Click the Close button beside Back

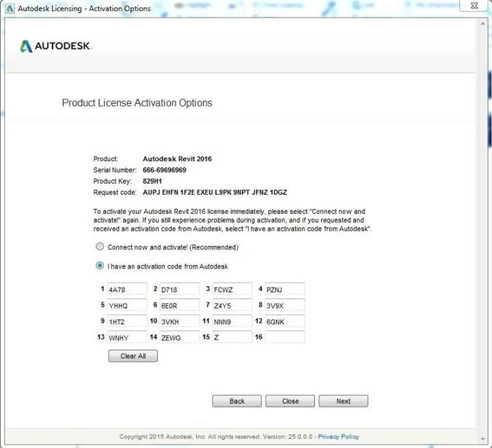(290, 401)
